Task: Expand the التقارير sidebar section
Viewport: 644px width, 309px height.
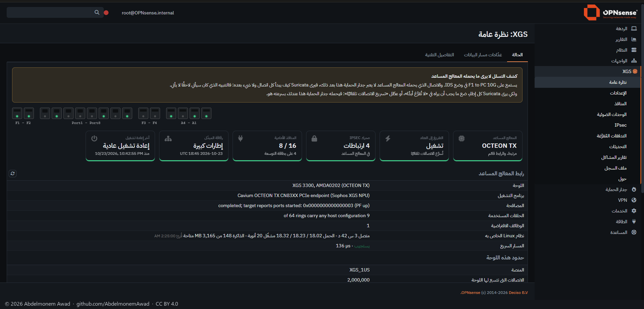Action: [588, 39]
